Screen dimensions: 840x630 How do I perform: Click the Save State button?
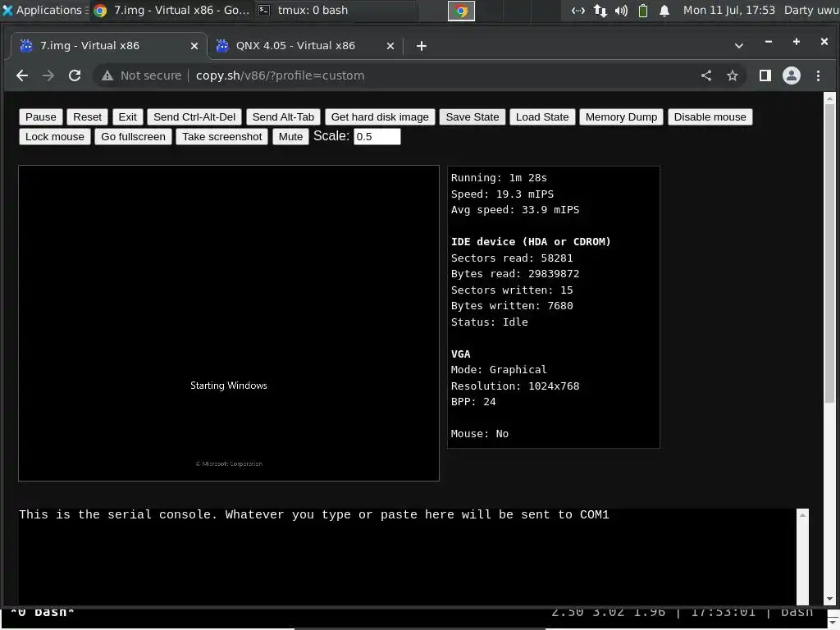click(x=472, y=116)
